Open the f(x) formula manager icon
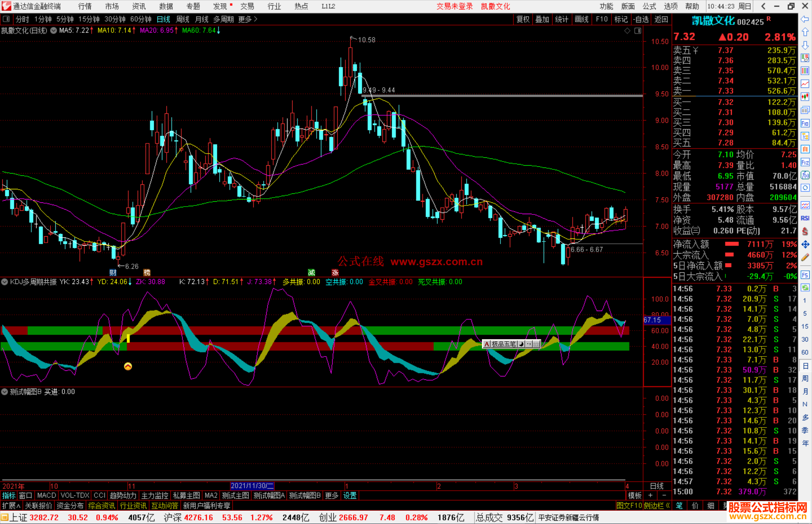 (805, 175)
